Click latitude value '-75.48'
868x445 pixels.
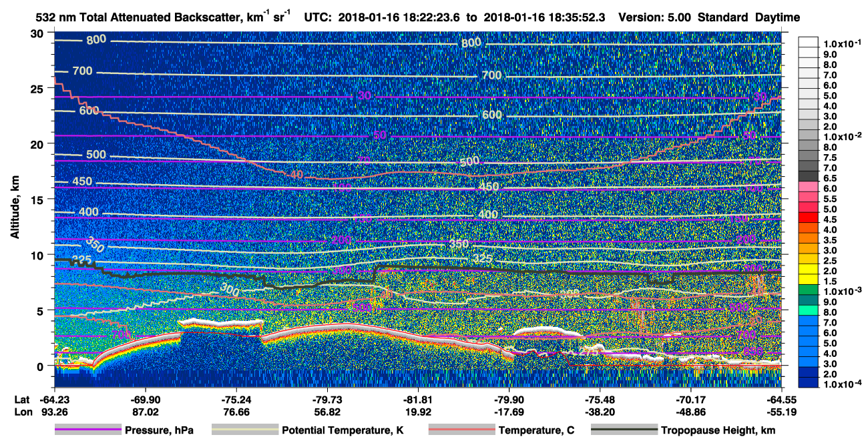600,400
